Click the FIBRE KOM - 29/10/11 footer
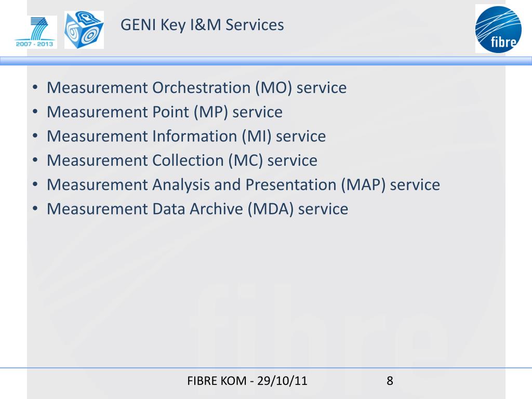Viewport: 532px width, 399px height. pos(247,381)
